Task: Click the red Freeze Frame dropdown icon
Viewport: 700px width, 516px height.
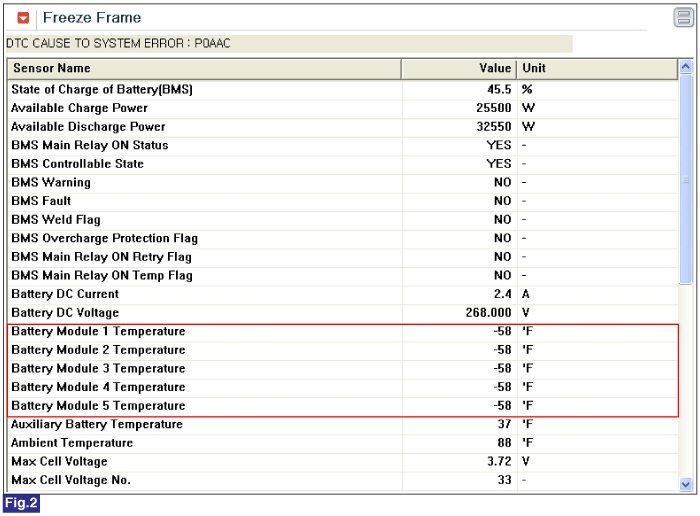Action: pos(23,18)
